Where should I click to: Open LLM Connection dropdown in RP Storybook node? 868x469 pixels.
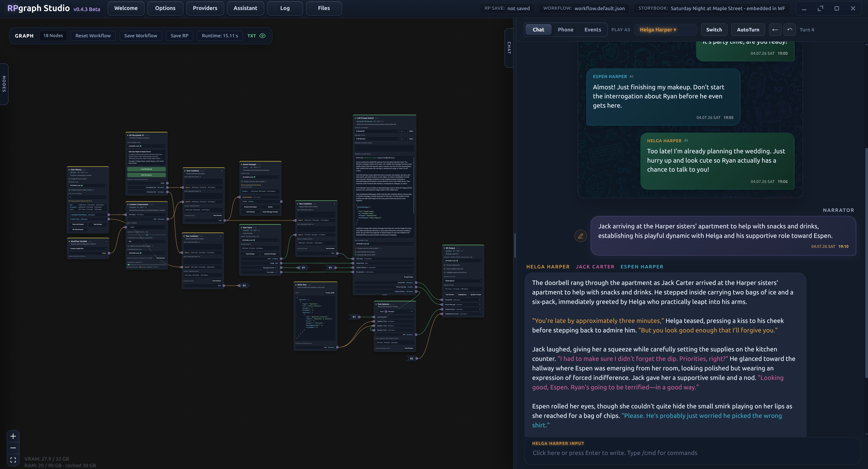(146, 146)
